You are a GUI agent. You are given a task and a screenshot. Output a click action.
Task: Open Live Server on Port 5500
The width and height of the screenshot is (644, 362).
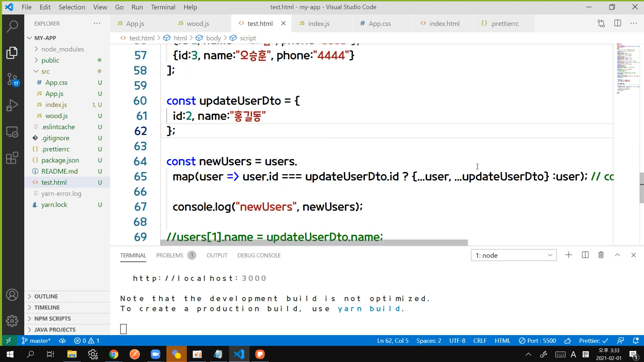tap(537, 341)
